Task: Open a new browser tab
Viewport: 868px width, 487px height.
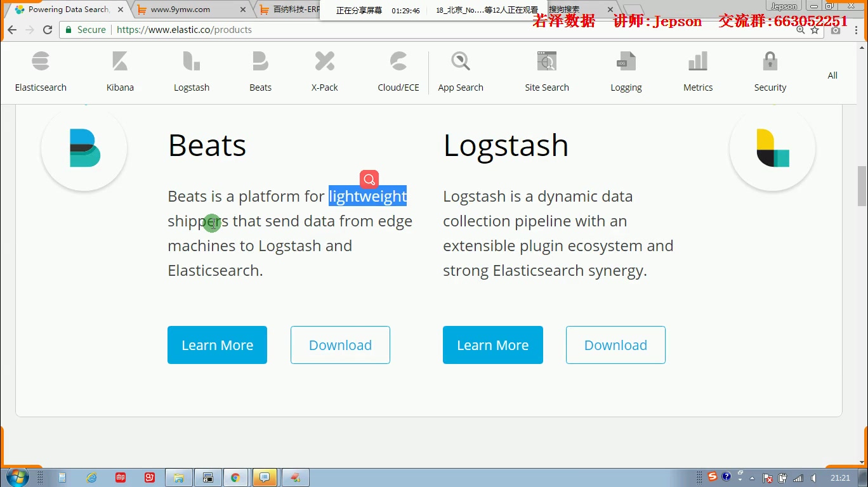Action: [633, 10]
